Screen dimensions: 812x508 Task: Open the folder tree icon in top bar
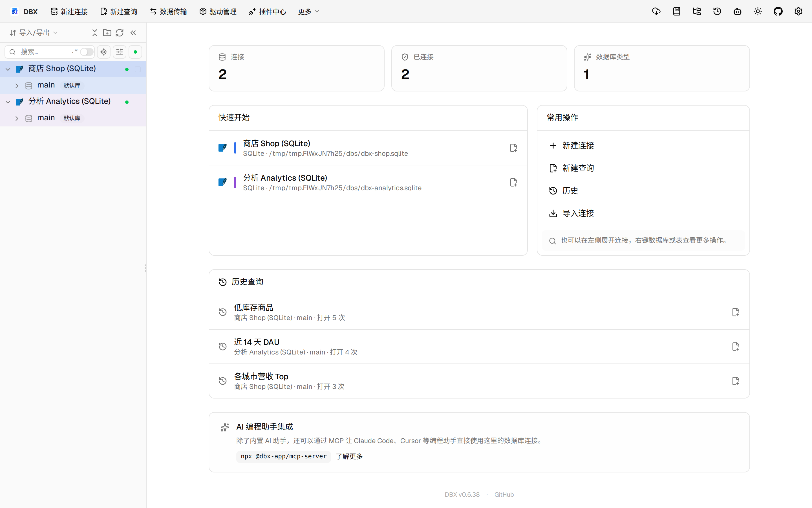click(x=697, y=11)
